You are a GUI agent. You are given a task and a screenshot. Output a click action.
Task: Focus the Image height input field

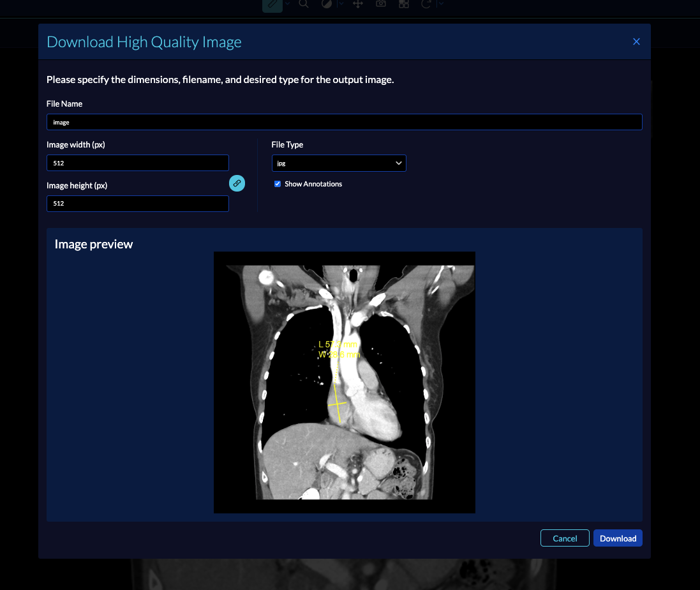[x=137, y=204]
